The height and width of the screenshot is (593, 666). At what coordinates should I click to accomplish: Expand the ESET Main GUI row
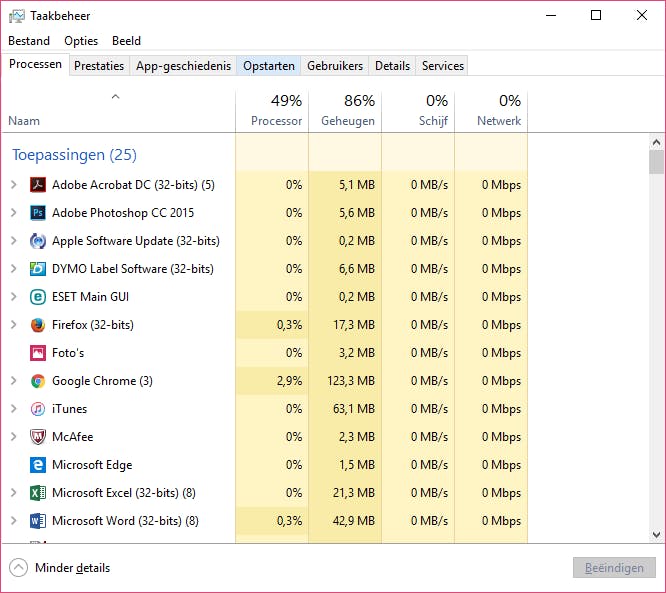coord(14,297)
